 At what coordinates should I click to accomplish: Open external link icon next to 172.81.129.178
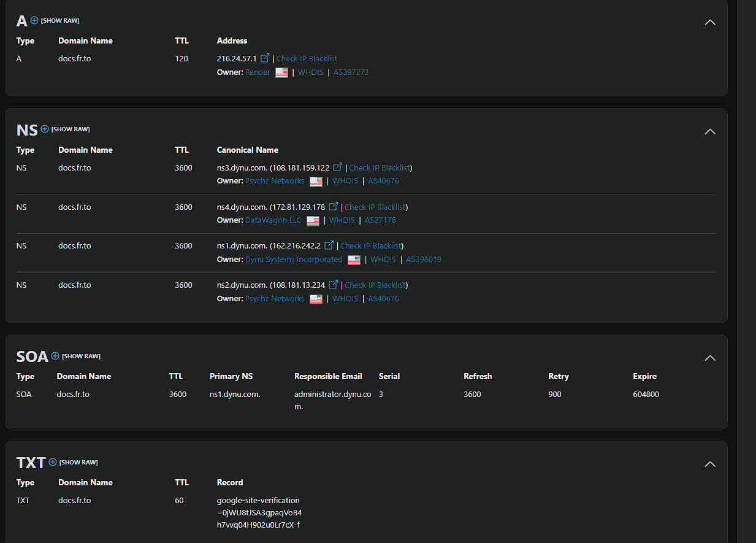333,206
